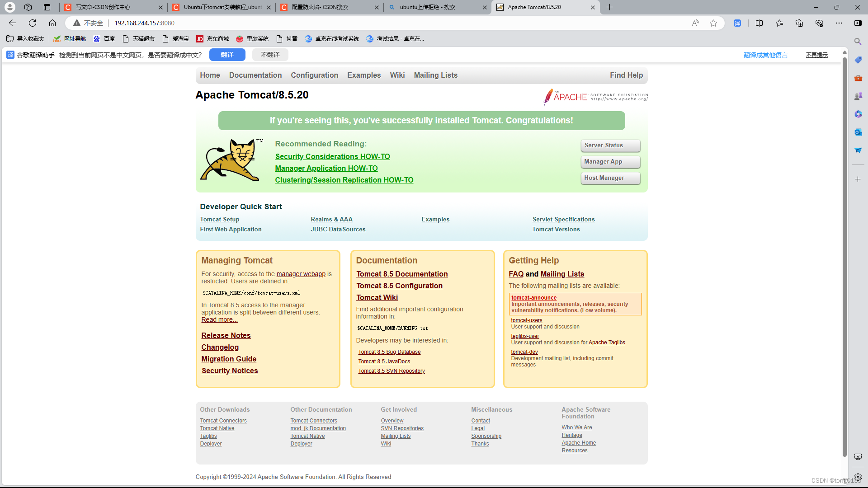Open the Sponsorship link in footer

pyautogui.click(x=486, y=436)
